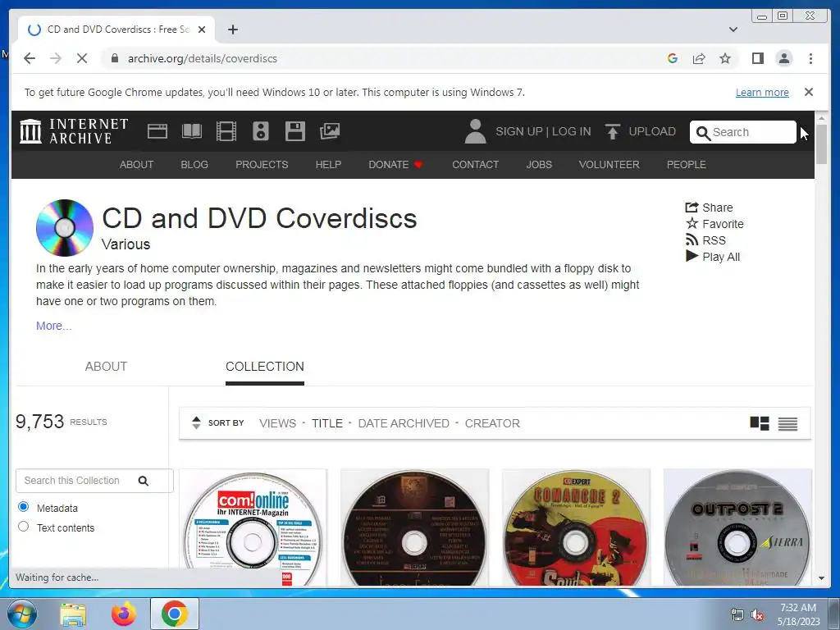Click the LOG IN link

[572, 131]
